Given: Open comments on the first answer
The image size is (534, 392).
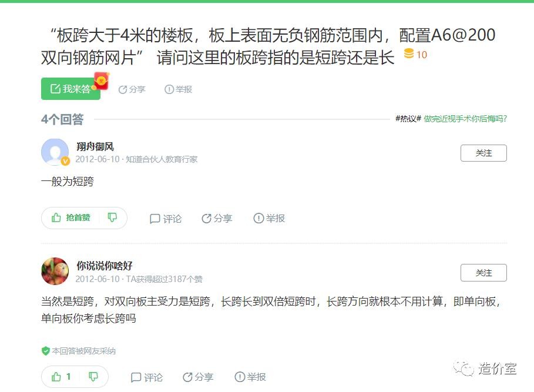Looking at the screenshot, I should (166, 219).
